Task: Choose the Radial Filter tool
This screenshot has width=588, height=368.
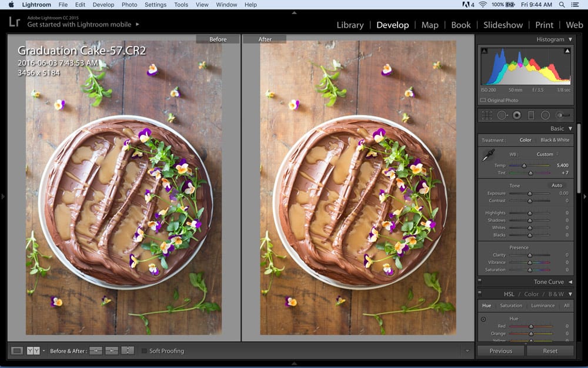Action: (x=545, y=115)
